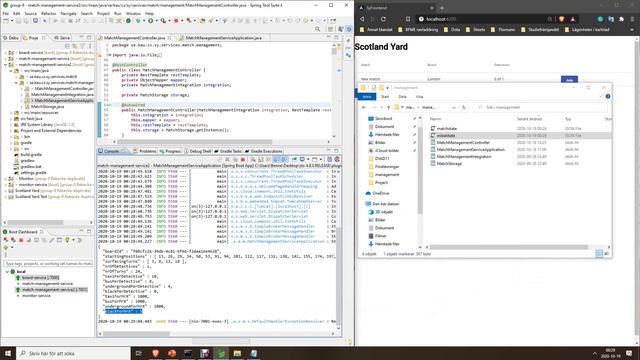
Task: Switch to the Problems tab
Action: [145, 151]
